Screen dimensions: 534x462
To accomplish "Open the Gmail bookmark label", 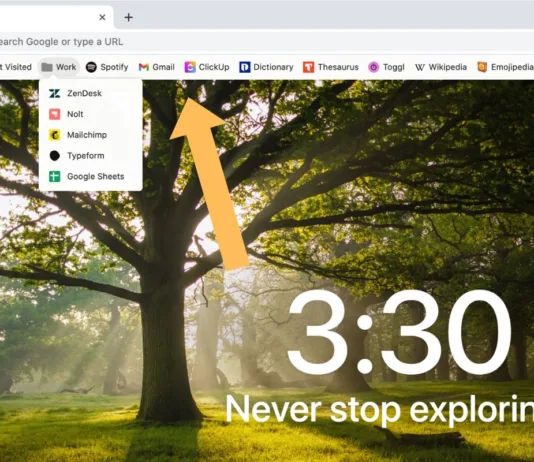I will click(163, 67).
